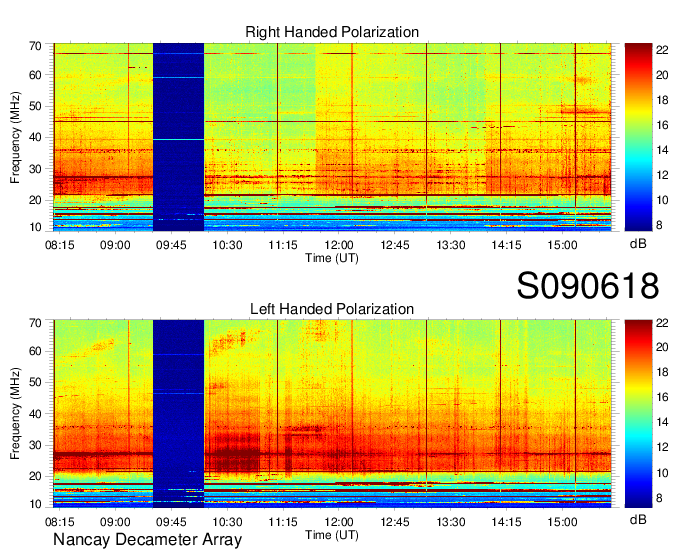Click the 10:30 tick label on the bottom plot
The image size is (680, 552).
tap(227, 522)
